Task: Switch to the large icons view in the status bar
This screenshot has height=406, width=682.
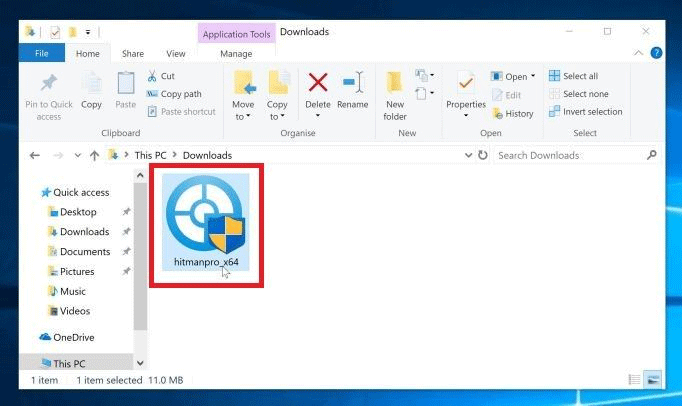Action: click(x=652, y=379)
